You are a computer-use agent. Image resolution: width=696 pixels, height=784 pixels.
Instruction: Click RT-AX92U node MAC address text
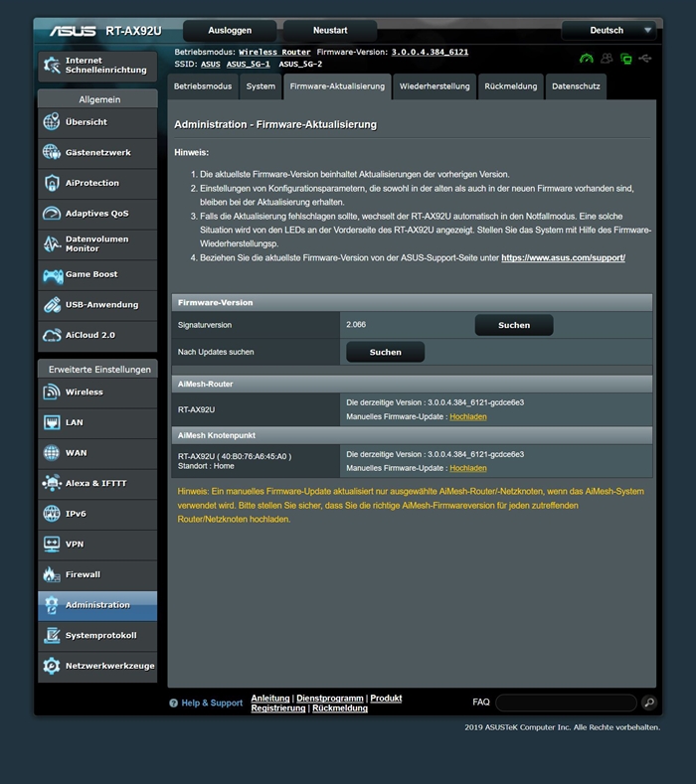coord(255,456)
